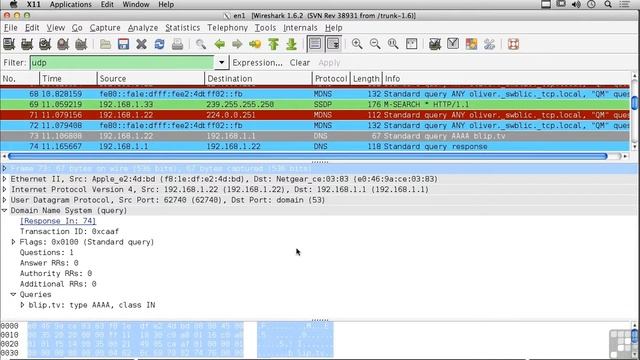The image size is (640, 360).
Task: Click the Expression... filter button
Action: click(257, 62)
